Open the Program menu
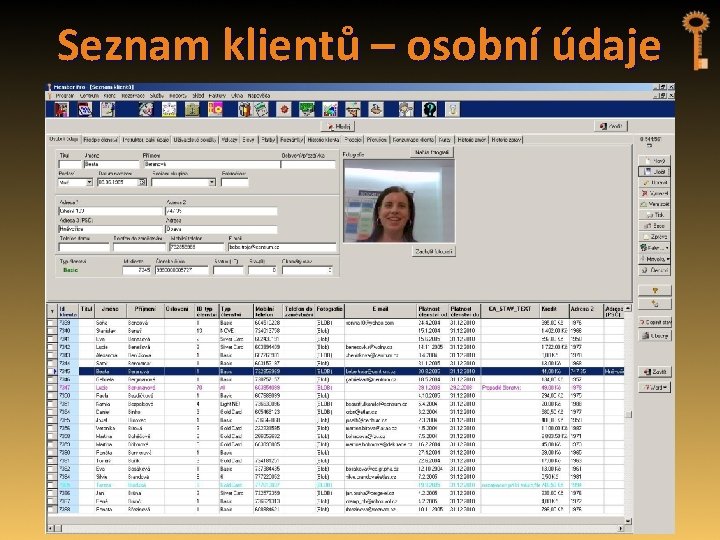 (x=65, y=96)
